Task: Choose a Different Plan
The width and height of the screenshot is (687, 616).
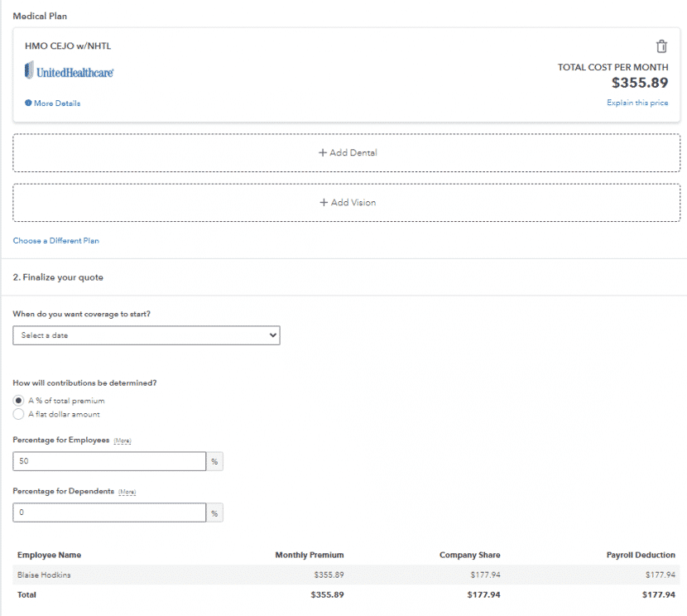Action: (55, 241)
